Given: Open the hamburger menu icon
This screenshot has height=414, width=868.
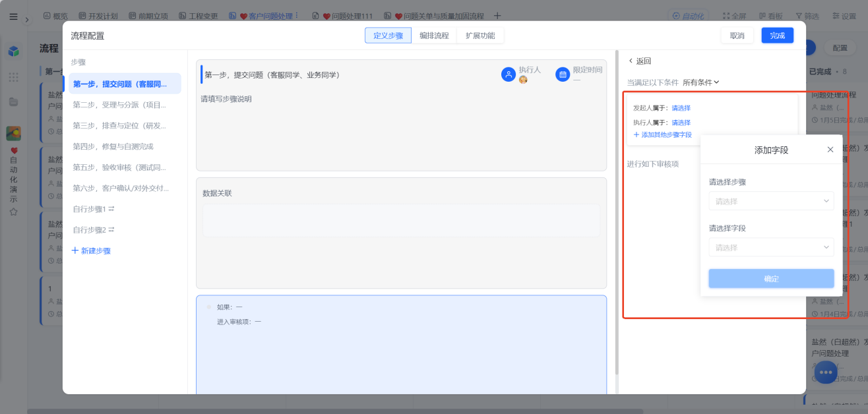Looking at the screenshot, I should click(13, 16).
